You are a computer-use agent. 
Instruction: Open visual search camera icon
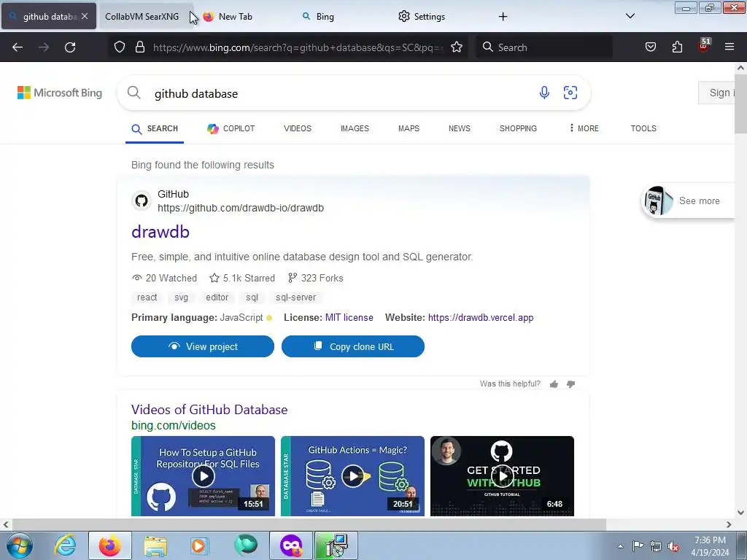point(570,93)
